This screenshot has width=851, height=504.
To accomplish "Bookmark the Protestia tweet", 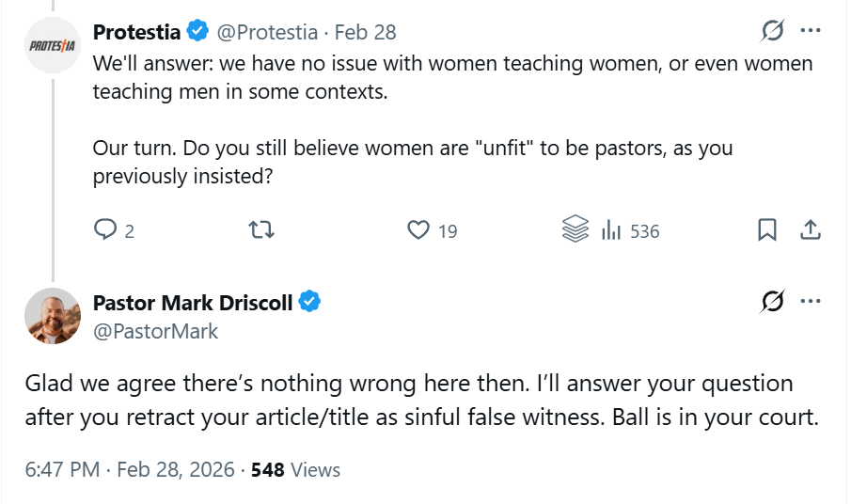I will point(766,229).
